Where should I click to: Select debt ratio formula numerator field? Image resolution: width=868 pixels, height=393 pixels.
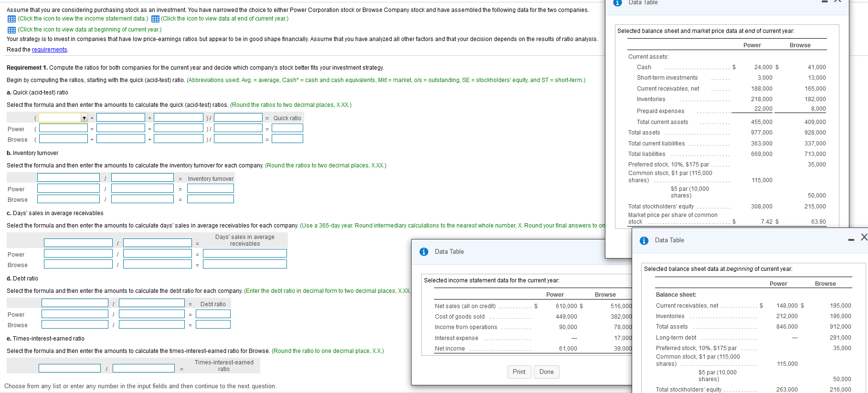(75, 303)
